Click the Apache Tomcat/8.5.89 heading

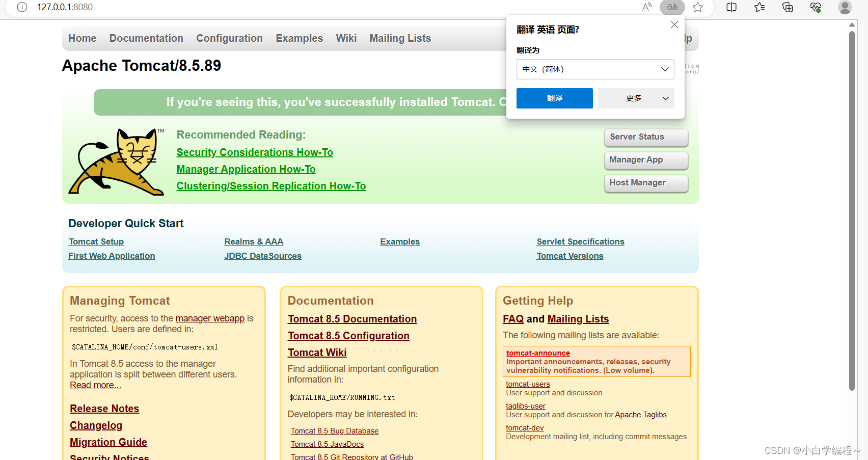pos(142,66)
